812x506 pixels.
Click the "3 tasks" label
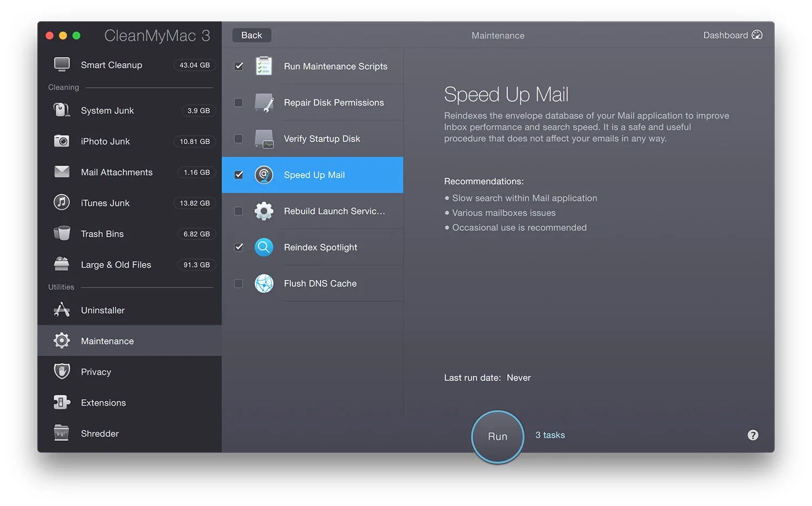[550, 435]
